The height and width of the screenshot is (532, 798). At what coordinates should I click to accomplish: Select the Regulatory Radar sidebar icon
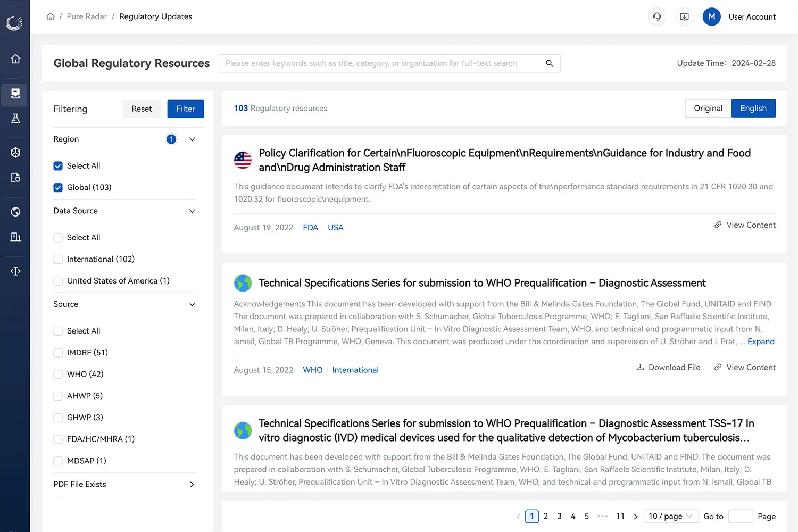(14, 95)
